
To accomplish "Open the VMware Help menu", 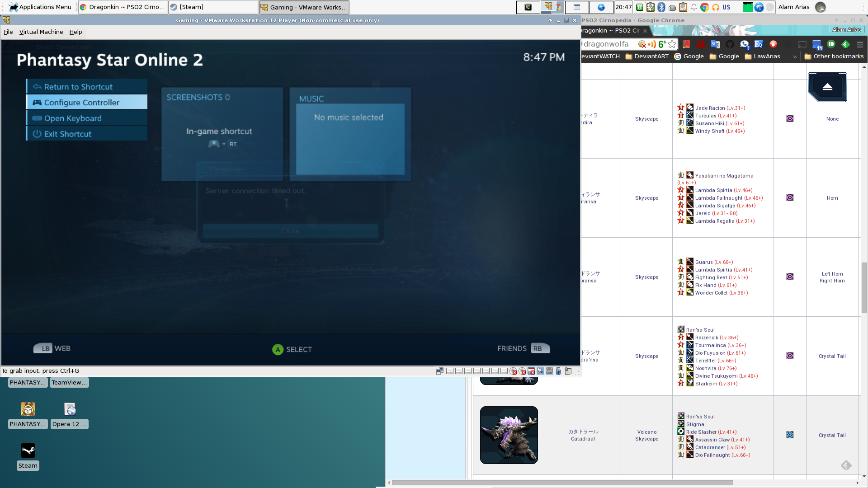I will pos(75,32).
